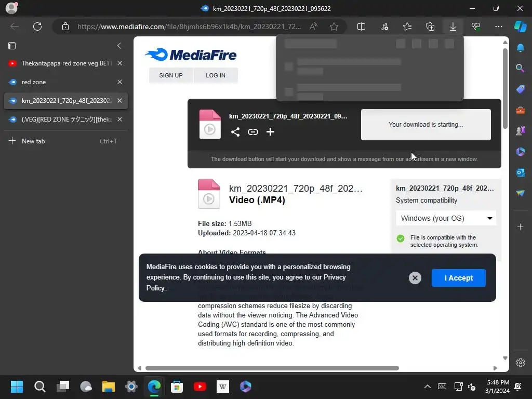Click the address bar URL field
This screenshot has height=399, width=532.
coord(189,26)
